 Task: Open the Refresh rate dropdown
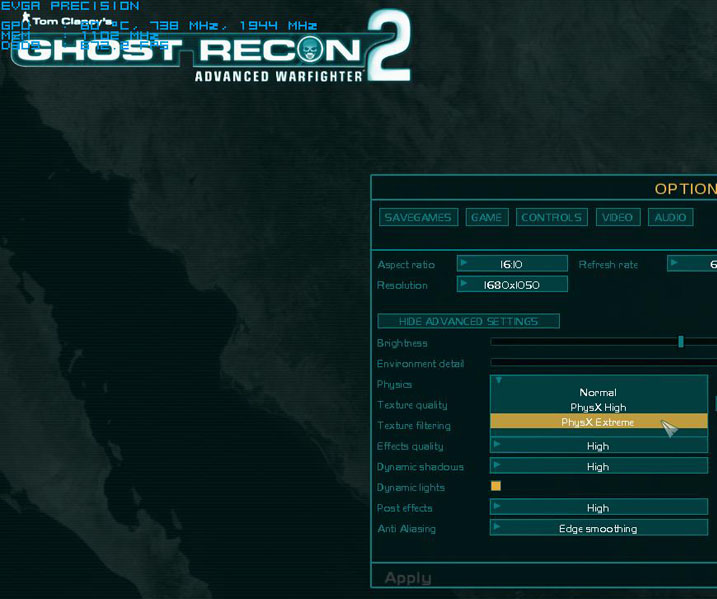click(x=692, y=264)
